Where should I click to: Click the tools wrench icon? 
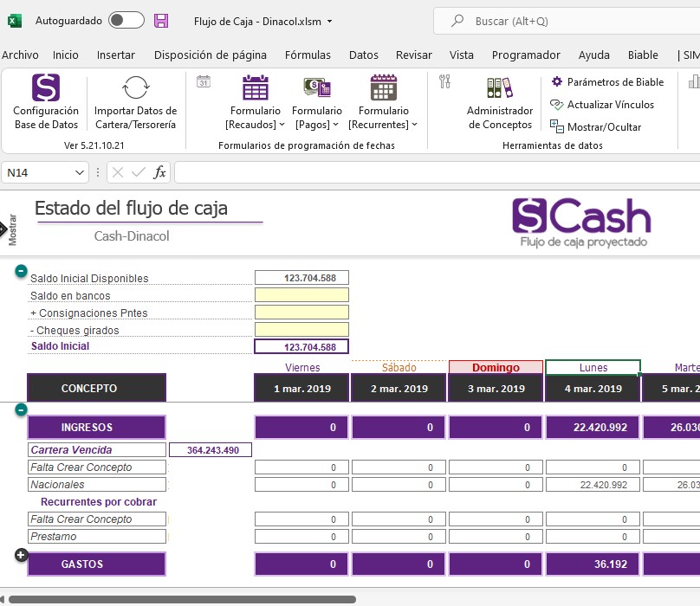click(x=444, y=81)
